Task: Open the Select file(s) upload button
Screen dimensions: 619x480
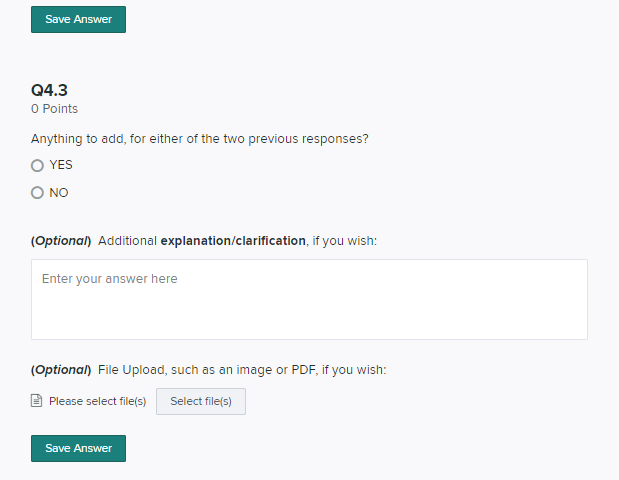Action: tap(200, 401)
